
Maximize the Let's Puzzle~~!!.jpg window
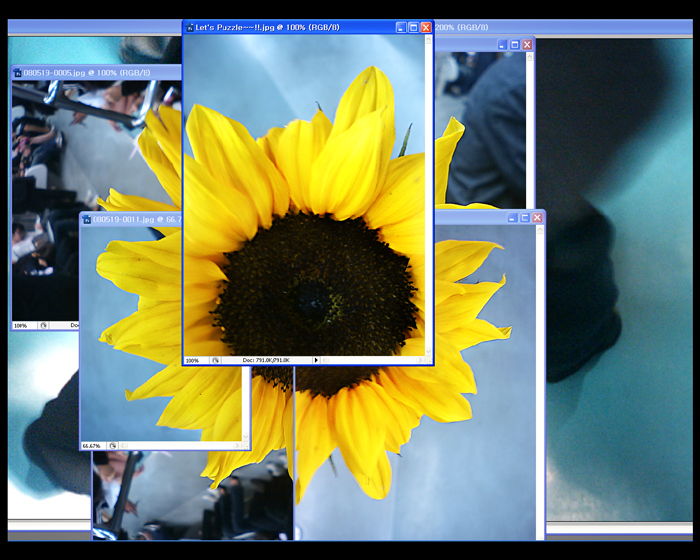pyautogui.click(x=413, y=28)
